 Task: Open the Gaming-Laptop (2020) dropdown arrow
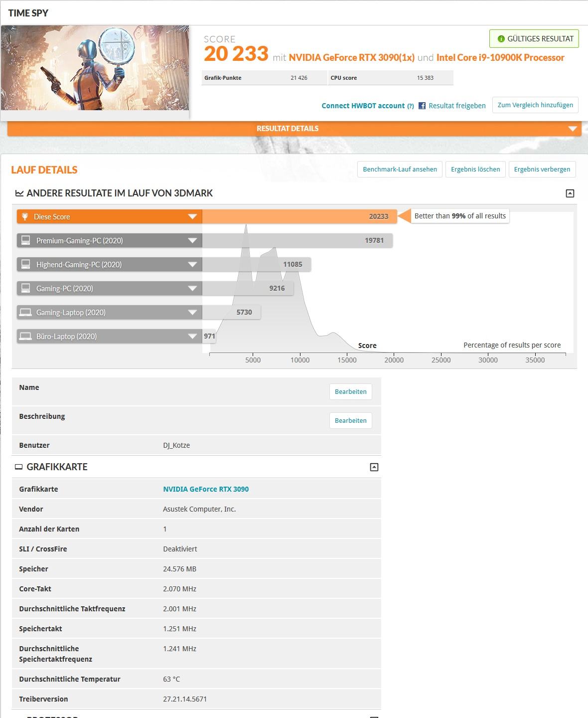(x=192, y=312)
